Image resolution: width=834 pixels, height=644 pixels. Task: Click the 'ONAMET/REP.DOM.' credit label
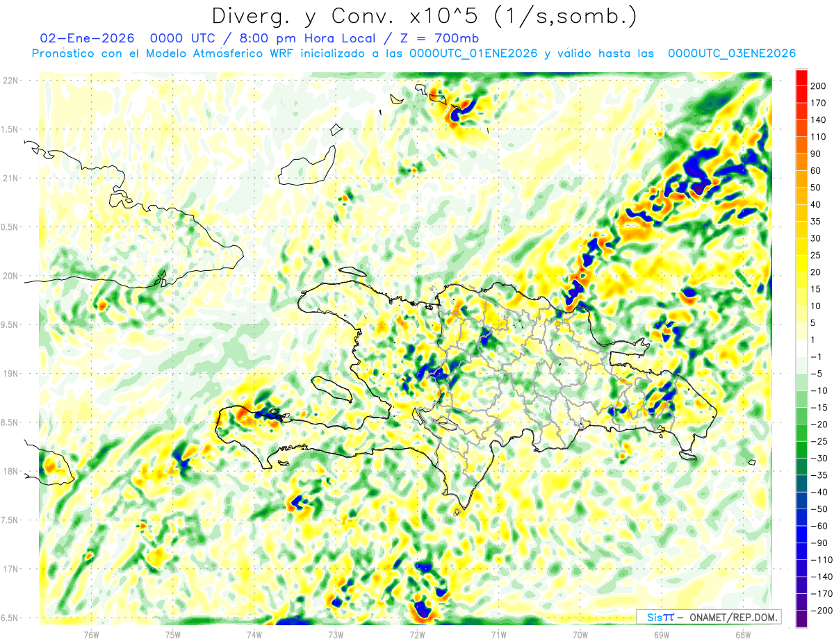tap(733, 618)
